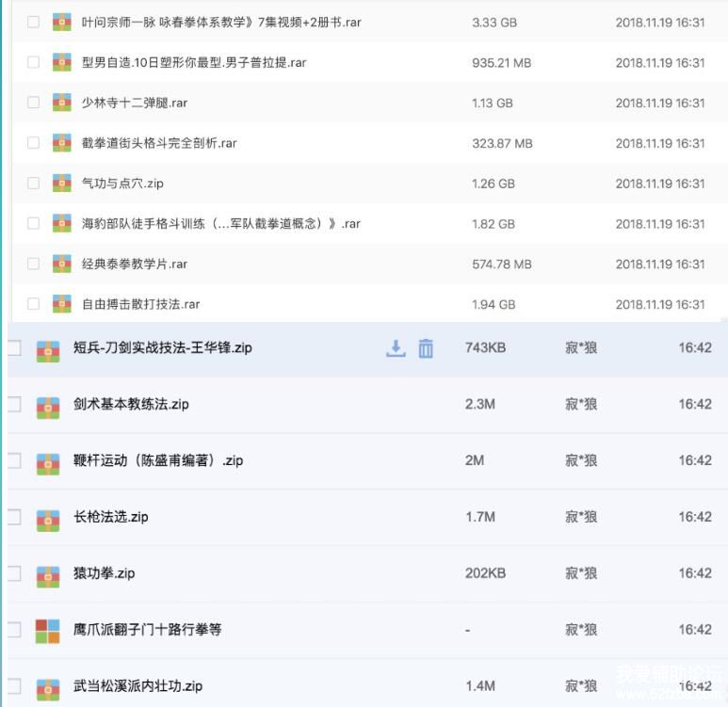
Task: Open the file 鞭杆运动（陈盛甫编著).zip
Action: (158, 460)
